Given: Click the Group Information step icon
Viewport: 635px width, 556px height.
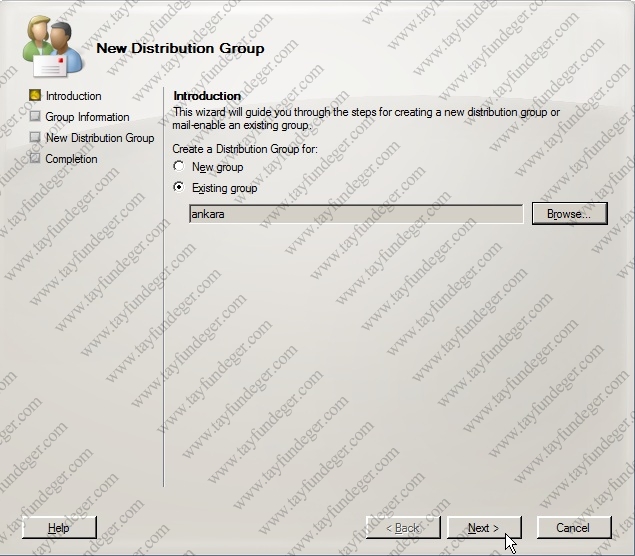Looking at the screenshot, I should (35, 116).
